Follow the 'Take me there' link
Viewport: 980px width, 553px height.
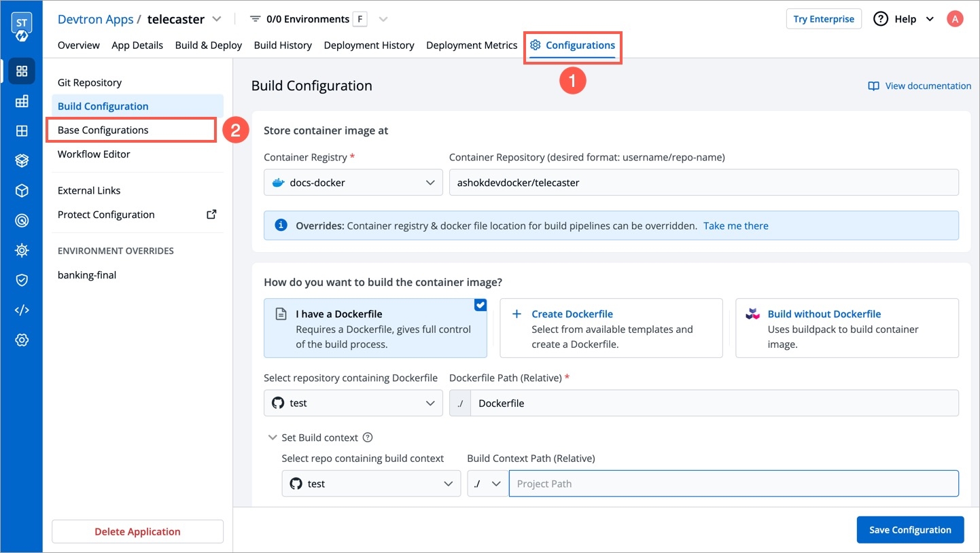click(x=735, y=226)
